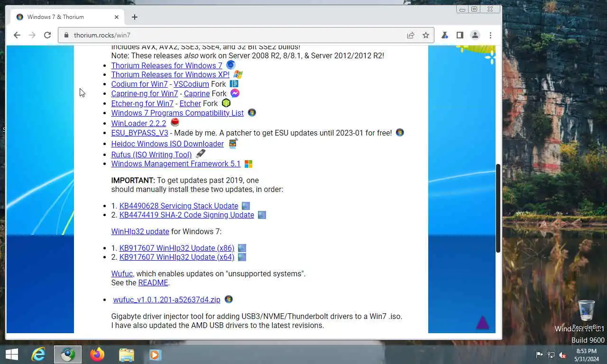
Task: Click the Action Center flag tray icon
Action: [x=540, y=355]
